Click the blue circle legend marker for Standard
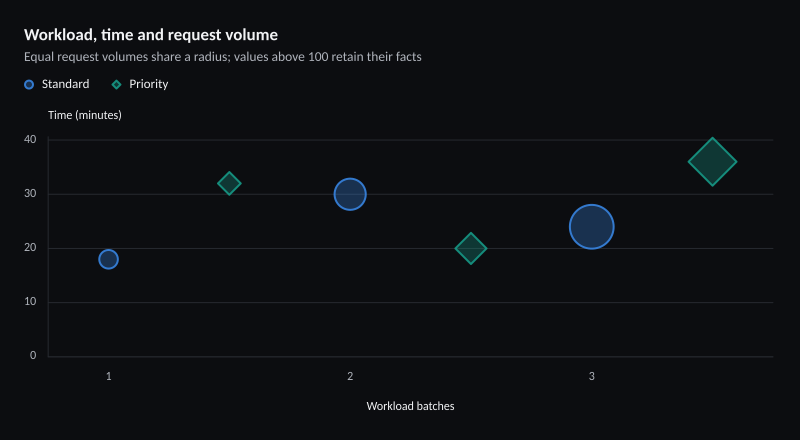 29,85
